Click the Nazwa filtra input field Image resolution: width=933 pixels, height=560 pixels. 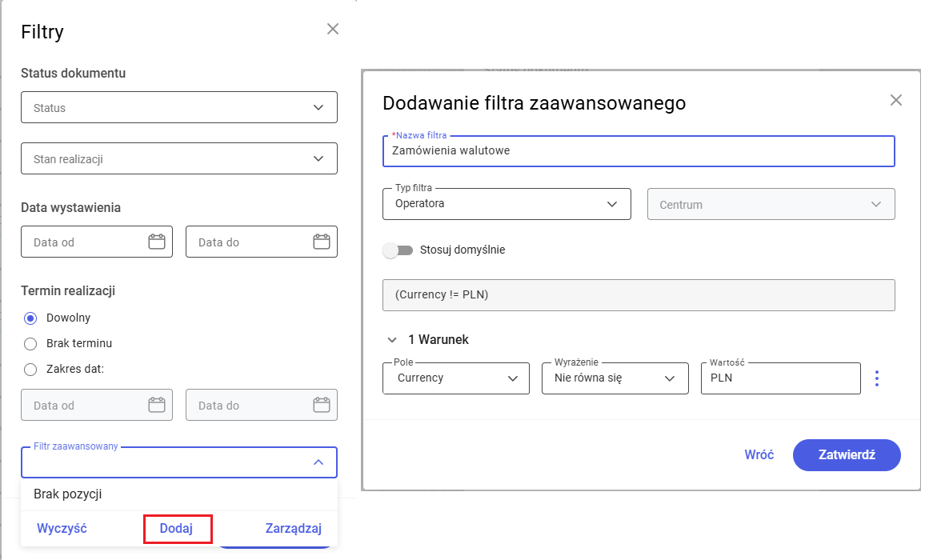[638, 151]
